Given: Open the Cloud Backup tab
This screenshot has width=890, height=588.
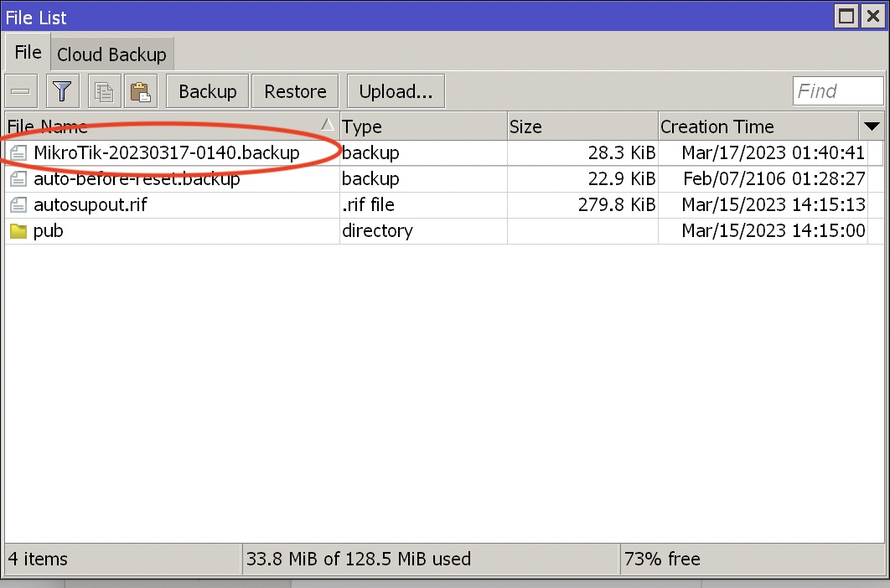Looking at the screenshot, I should tap(111, 54).
